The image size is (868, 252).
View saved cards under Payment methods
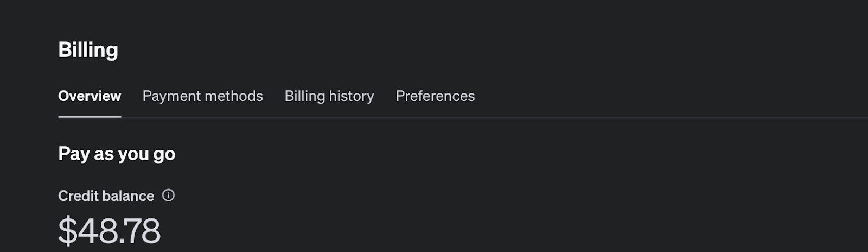(202, 96)
